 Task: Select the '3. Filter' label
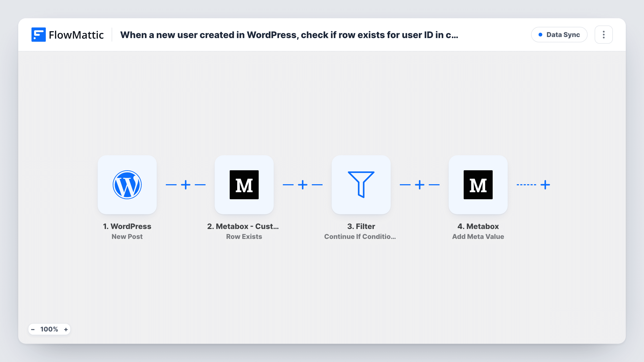click(x=361, y=226)
